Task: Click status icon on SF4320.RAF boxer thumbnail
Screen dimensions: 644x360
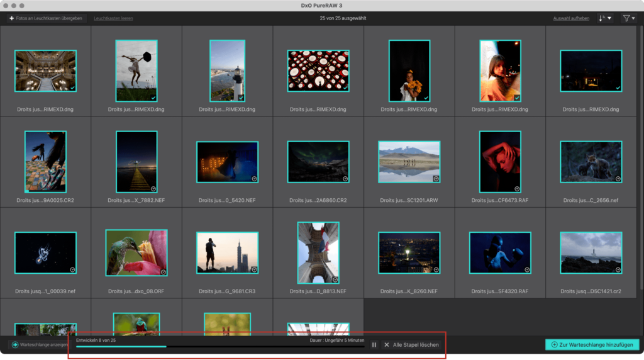Action: pos(527,270)
